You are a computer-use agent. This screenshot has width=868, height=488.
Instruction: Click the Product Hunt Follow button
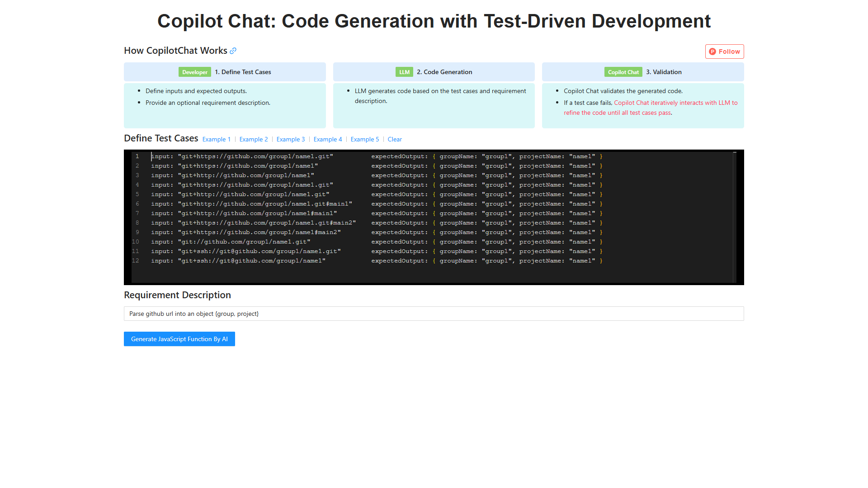click(x=724, y=52)
